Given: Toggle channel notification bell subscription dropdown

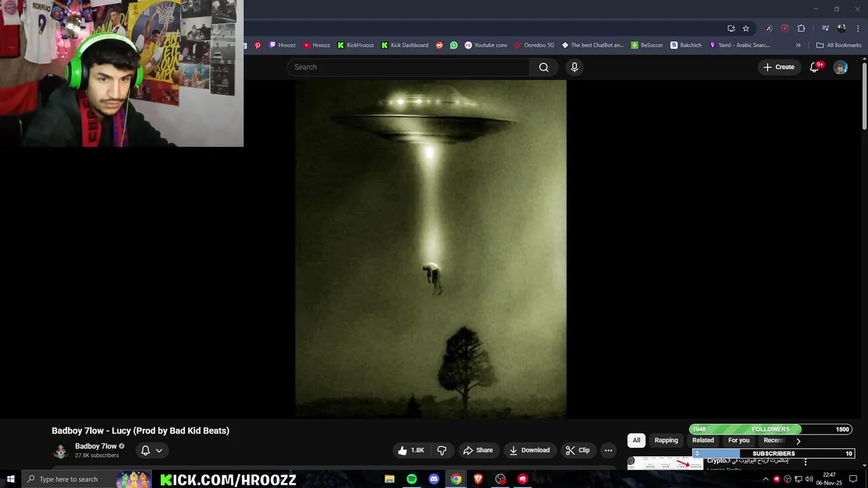Looking at the screenshot, I should 152,450.
